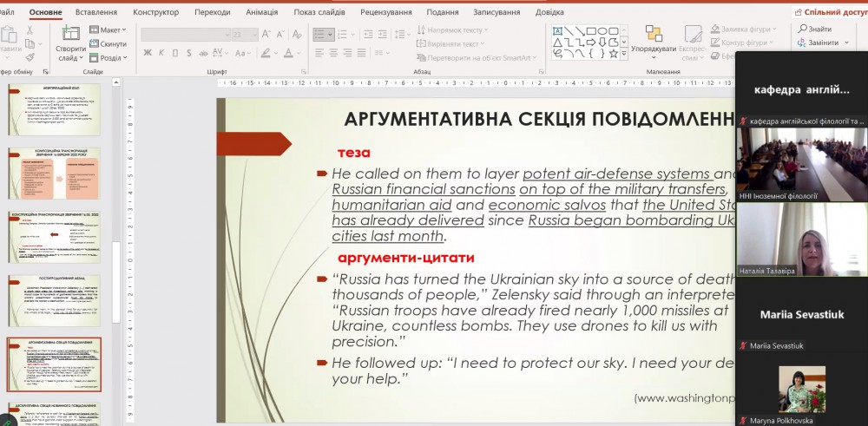Decrease font size with the smaller A icon
The image size is (868, 426).
click(281, 35)
